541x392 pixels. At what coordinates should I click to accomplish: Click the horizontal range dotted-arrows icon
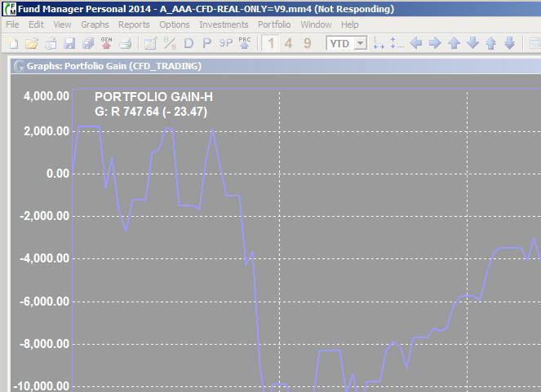click(x=379, y=44)
